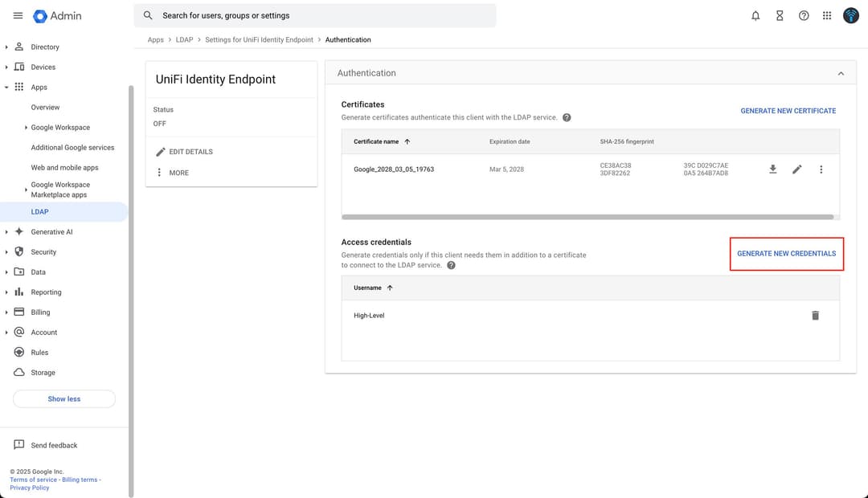Open Terms of service link
Viewport: 868px width, 498px height.
point(33,480)
